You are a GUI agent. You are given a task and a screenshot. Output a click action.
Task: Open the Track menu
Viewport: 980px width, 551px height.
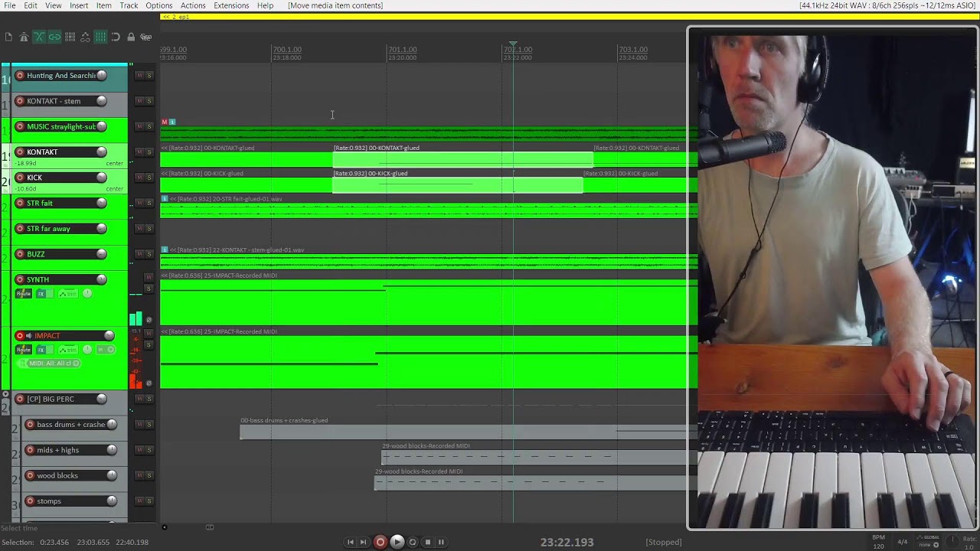tap(129, 5)
